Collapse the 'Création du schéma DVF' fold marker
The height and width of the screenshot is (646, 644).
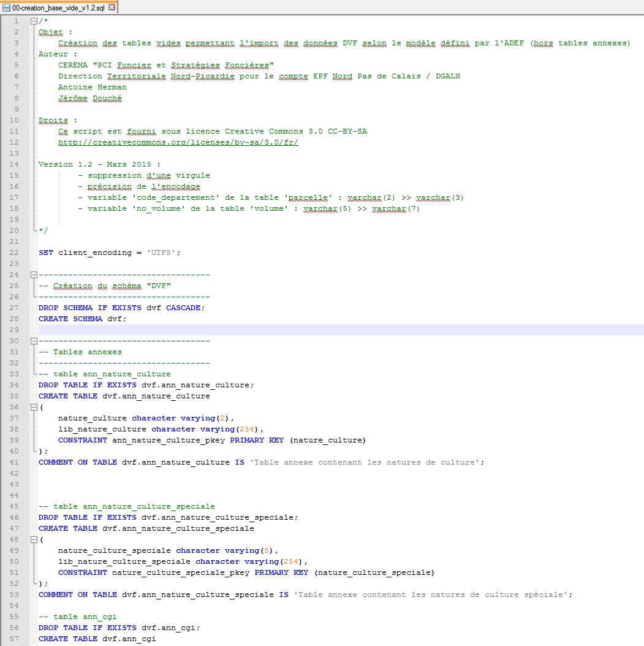coord(34,275)
